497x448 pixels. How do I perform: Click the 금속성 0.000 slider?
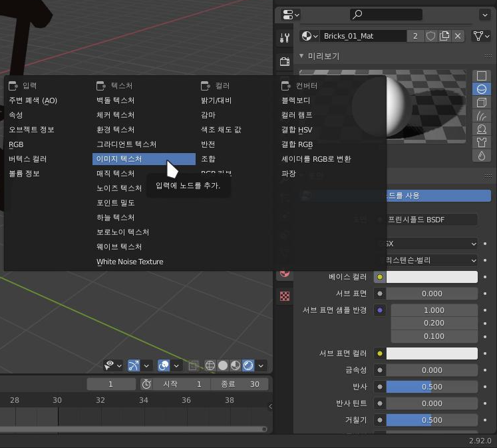432,370
